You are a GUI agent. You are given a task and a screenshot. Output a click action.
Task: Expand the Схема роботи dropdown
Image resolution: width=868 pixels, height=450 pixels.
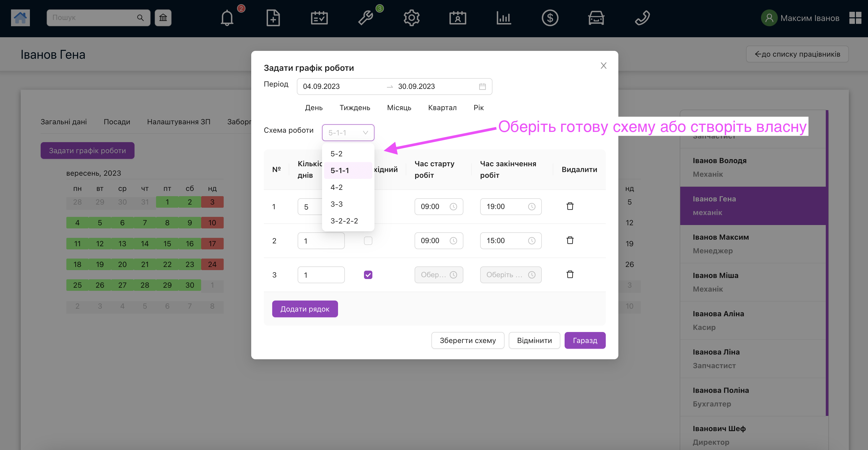pyautogui.click(x=348, y=132)
